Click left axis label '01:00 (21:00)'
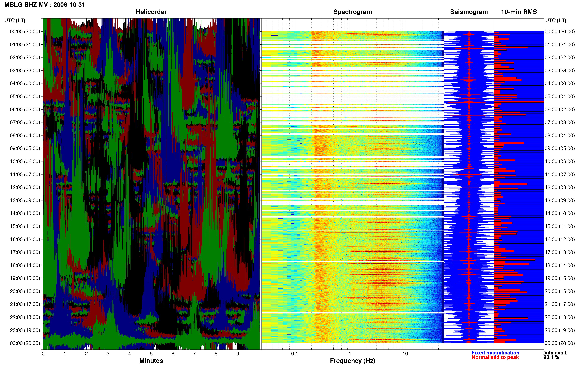This screenshot has height=368, width=588. [25, 45]
